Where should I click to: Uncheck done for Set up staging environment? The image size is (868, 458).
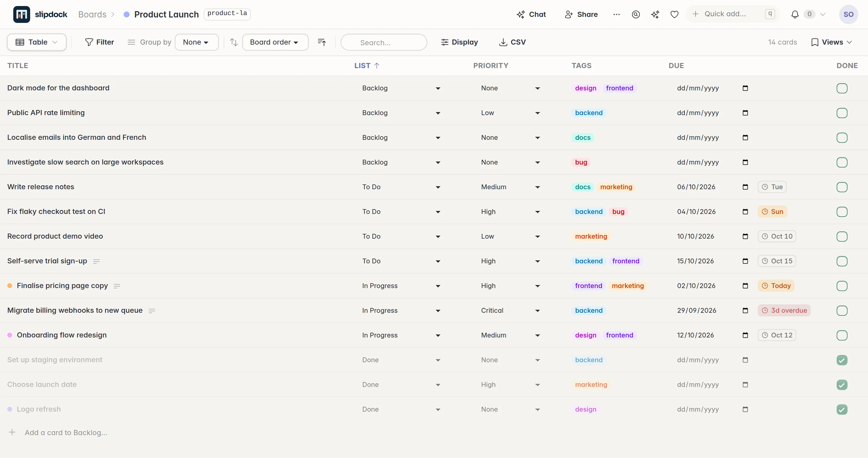pyautogui.click(x=842, y=360)
